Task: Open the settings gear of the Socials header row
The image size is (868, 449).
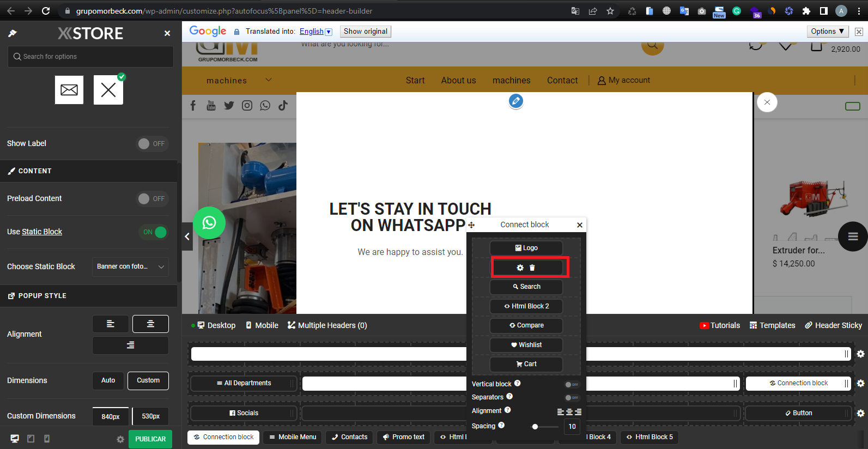Action: (x=860, y=414)
